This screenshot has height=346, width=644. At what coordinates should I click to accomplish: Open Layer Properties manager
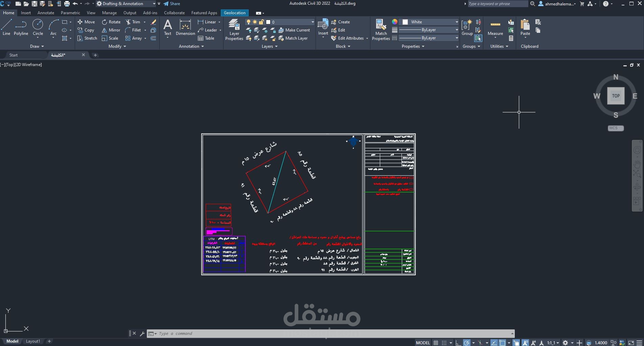point(234,29)
